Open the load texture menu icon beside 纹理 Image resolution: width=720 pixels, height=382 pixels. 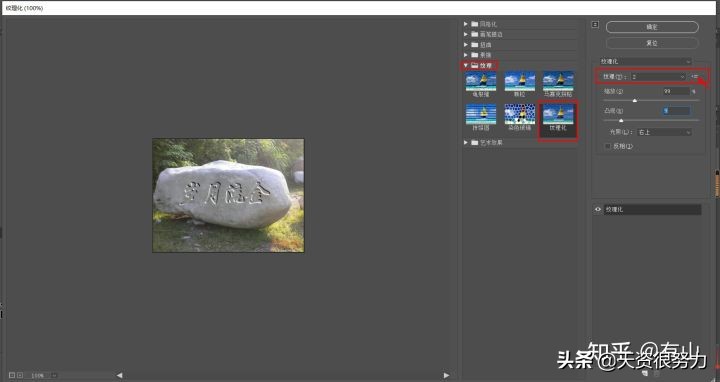pyautogui.click(x=695, y=77)
